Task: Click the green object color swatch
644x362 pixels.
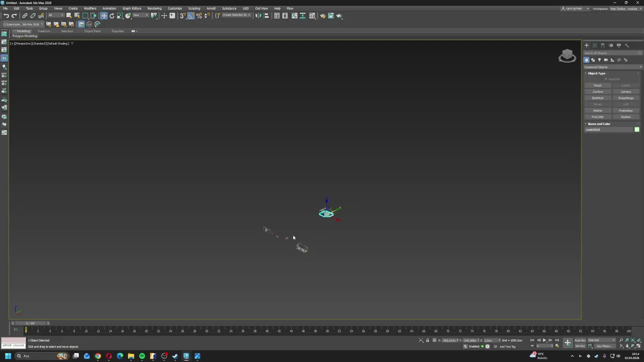Action: 637,130
